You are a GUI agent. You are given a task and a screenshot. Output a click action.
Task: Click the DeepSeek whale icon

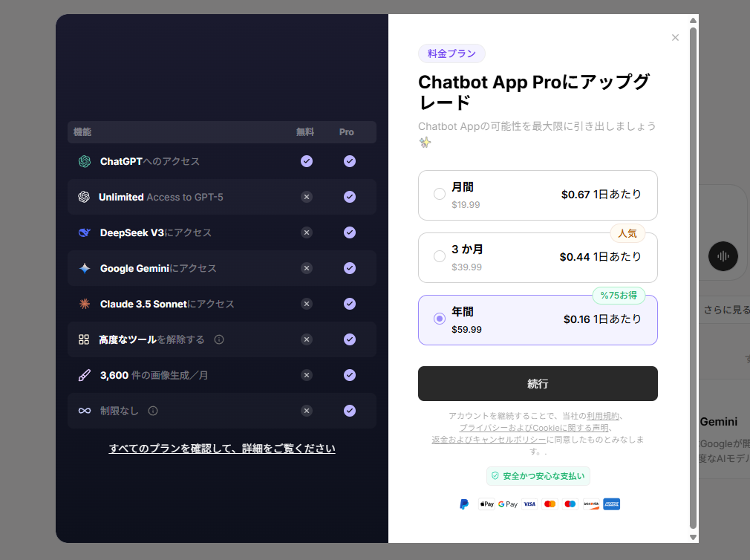85,233
